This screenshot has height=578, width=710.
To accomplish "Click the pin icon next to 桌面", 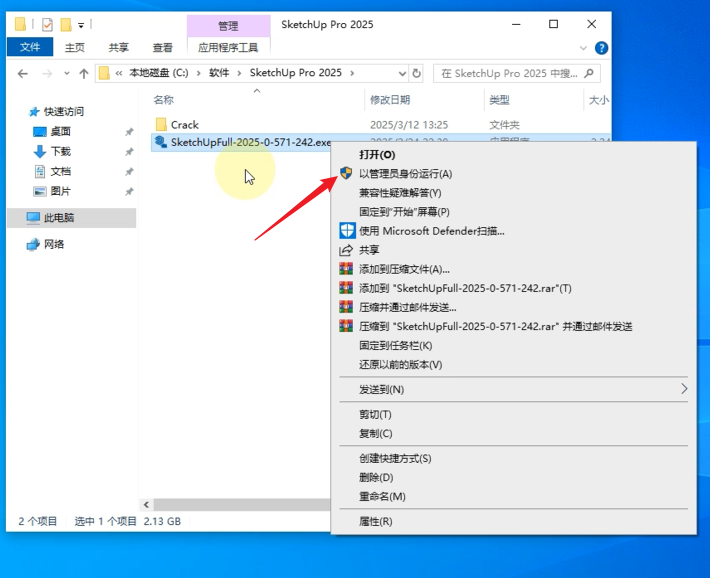I will 129,132.
